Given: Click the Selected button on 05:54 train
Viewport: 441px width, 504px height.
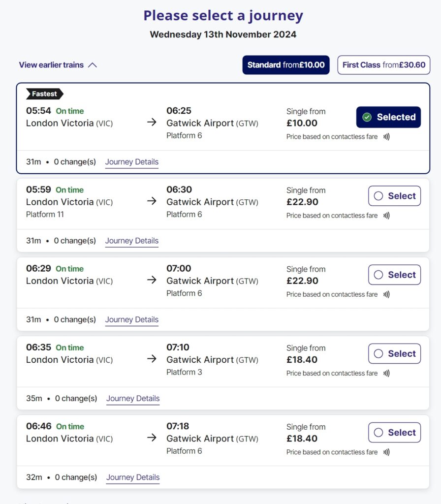Looking at the screenshot, I should [x=388, y=117].
